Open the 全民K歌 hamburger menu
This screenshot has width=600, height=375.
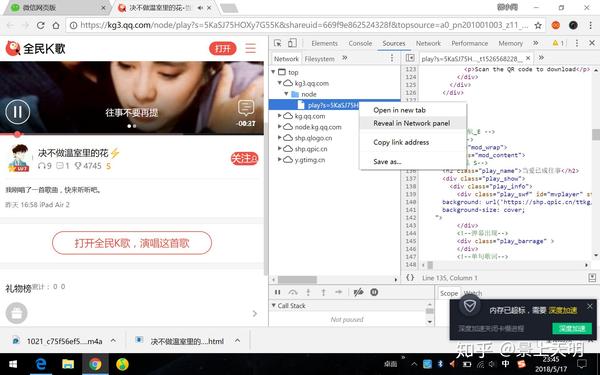tap(251, 48)
